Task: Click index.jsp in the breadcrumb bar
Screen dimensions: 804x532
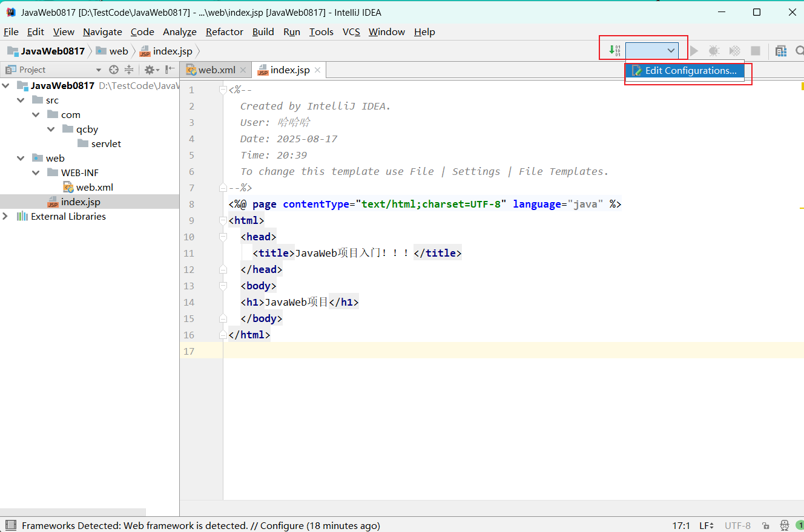Action: (166, 51)
